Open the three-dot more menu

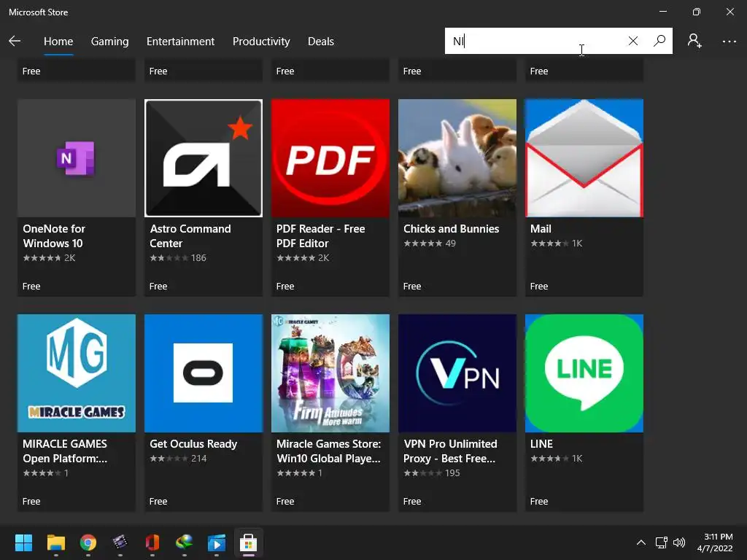click(x=729, y=42)
